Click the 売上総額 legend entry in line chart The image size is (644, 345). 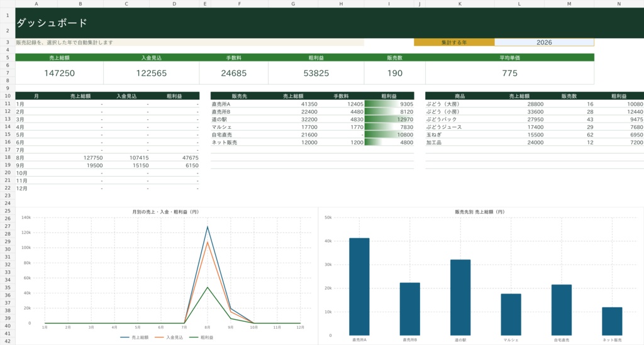point(135,337)
